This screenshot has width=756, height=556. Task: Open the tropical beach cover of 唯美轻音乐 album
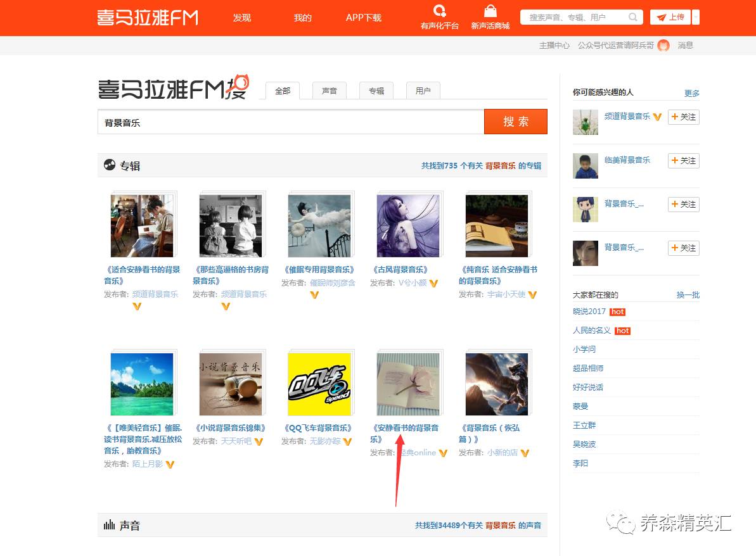pos(142,384)
